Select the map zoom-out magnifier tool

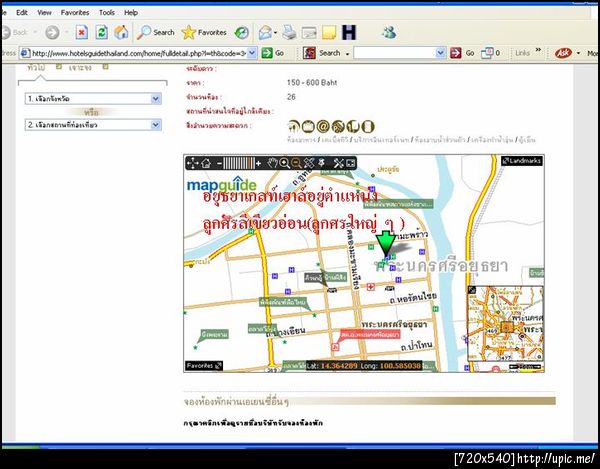pos(297,163)
